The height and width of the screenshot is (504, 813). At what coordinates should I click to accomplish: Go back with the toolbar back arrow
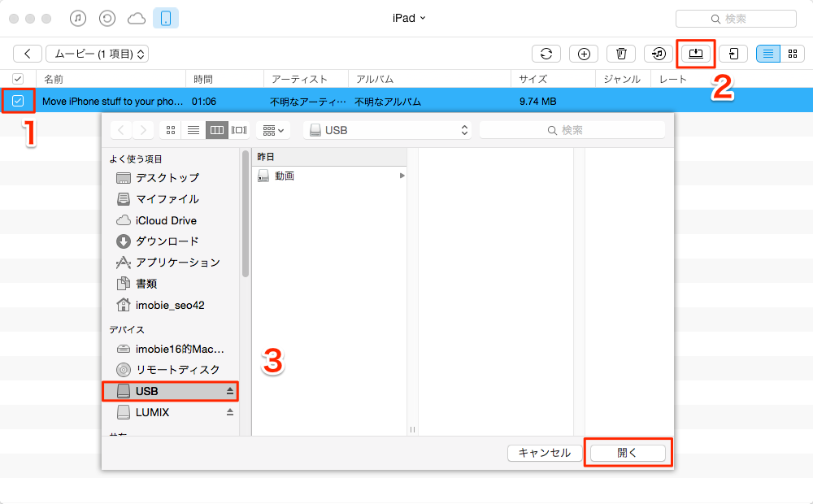28,54
